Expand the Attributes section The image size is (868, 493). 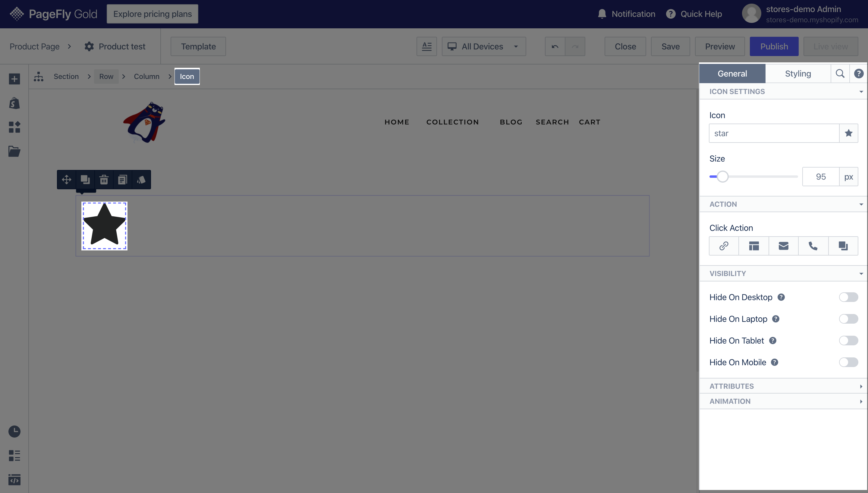click(x=783, y=386)
